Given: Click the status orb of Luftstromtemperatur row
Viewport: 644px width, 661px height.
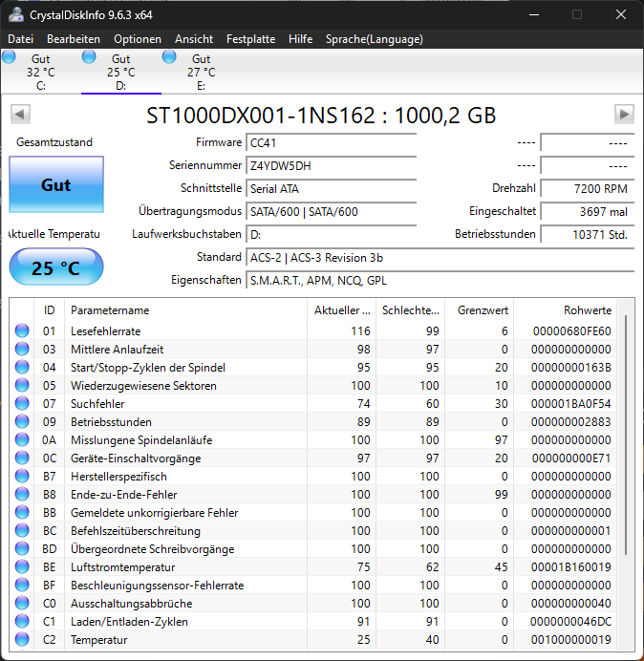Looking at the screenshot, I should point(22,567).
